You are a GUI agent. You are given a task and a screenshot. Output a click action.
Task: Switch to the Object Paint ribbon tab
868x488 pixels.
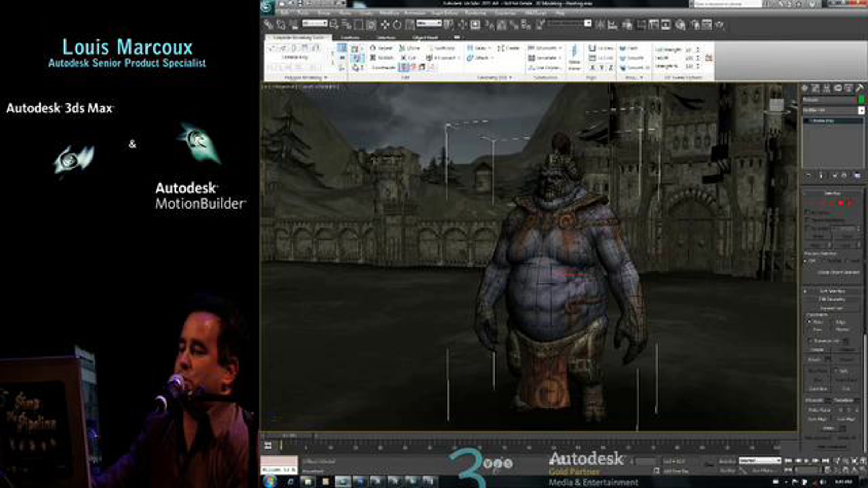425,38
